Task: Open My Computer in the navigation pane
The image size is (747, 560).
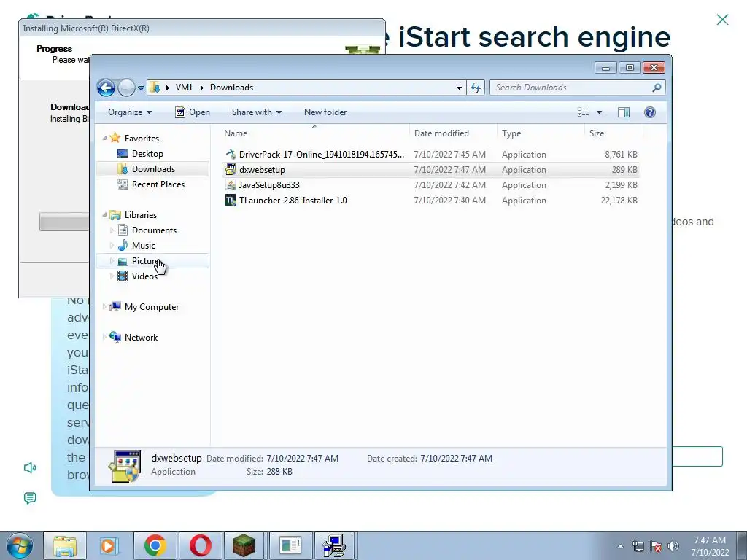Action: coord(152,307)
